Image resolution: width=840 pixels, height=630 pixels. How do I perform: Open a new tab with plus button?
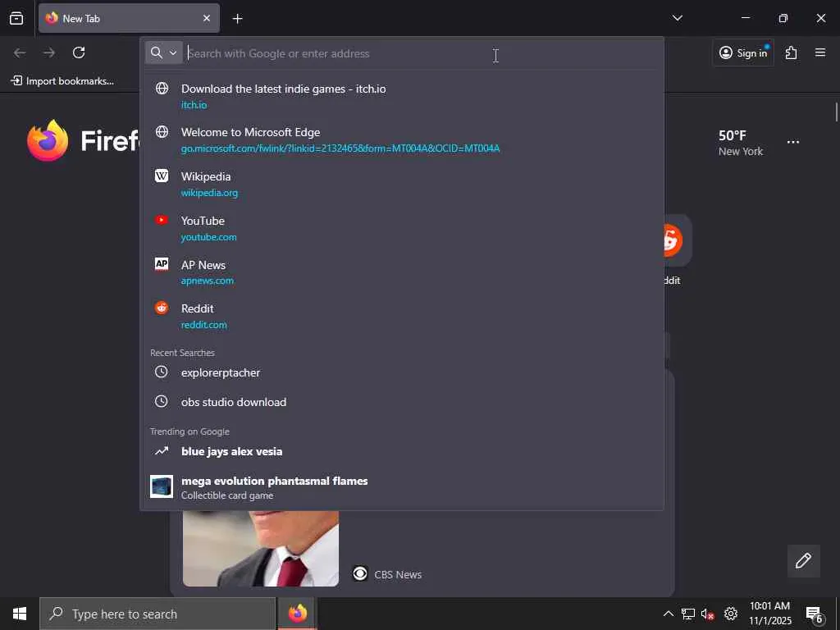click(237, 19)
